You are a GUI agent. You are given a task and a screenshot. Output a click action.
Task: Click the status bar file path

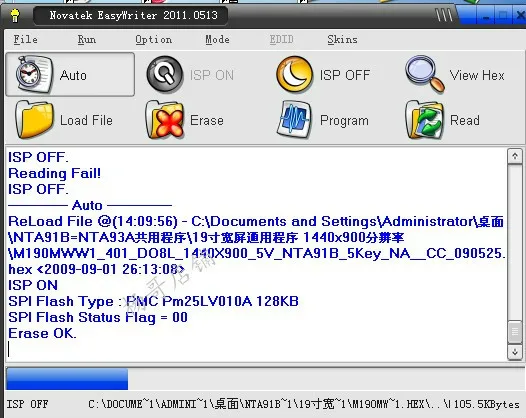pyautogui.click(x=269, y=404)
